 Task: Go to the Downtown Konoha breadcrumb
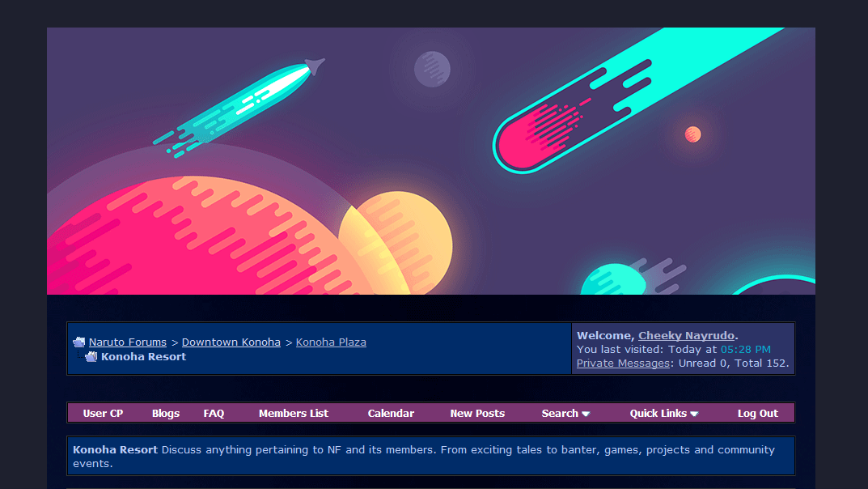coord(231,342)
